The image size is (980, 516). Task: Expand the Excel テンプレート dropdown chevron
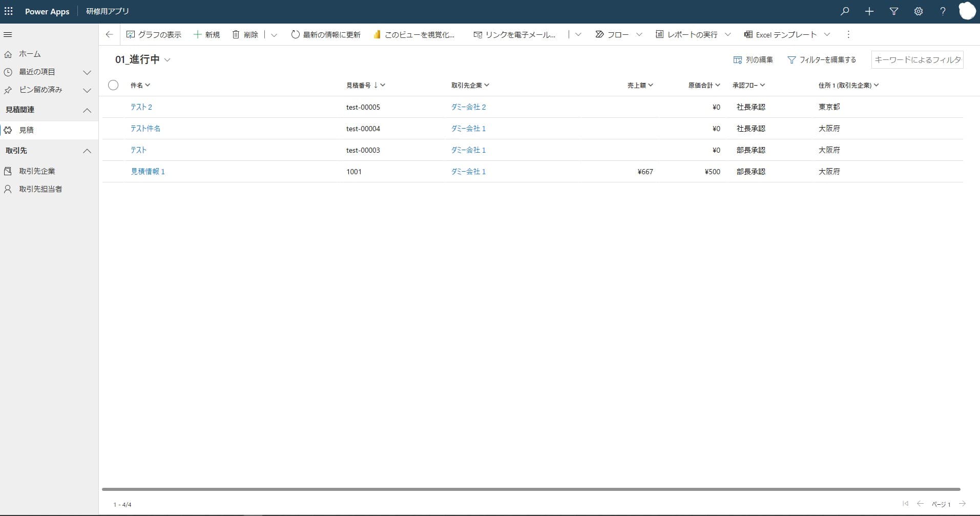click(827, 34)
